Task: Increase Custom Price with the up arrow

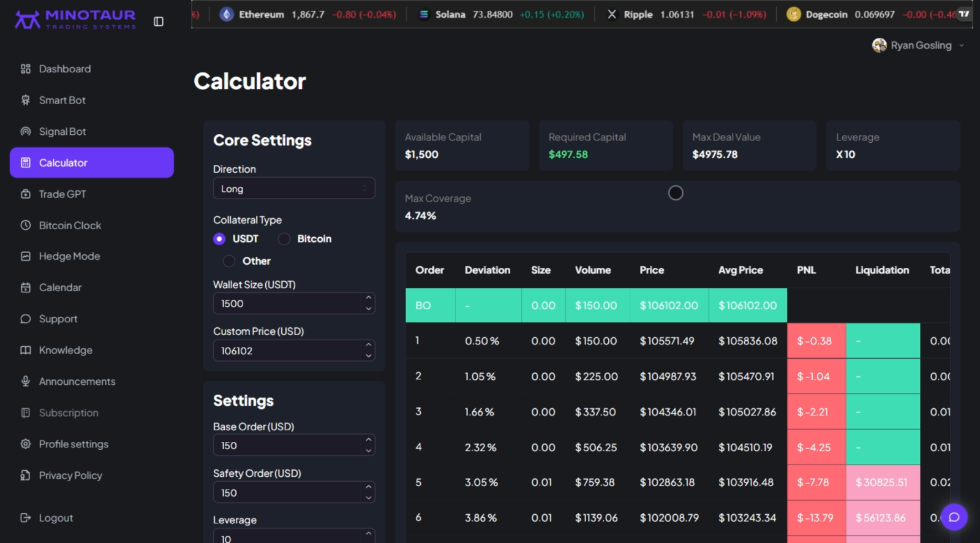Action: pos(369,344)
